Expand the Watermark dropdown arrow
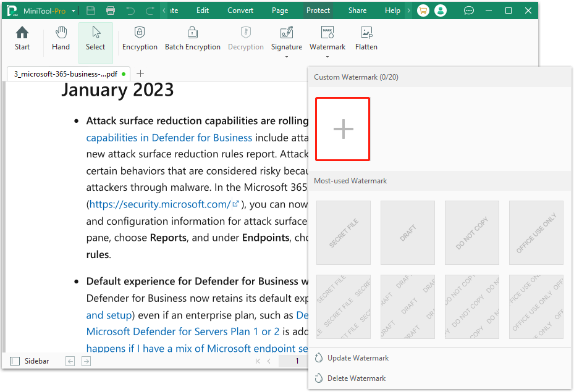574x392 pixels. coord(327,57)
